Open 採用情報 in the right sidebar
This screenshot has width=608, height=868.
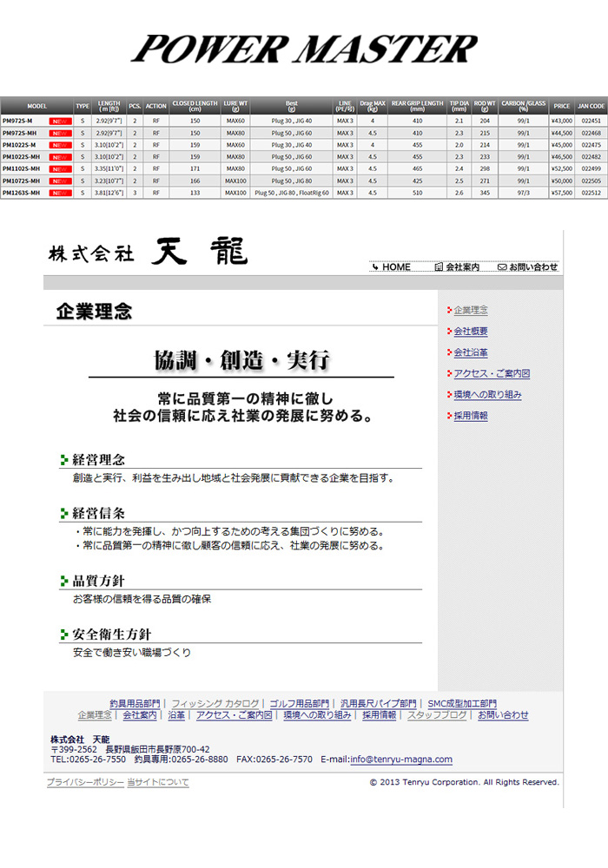coord(470,416)
